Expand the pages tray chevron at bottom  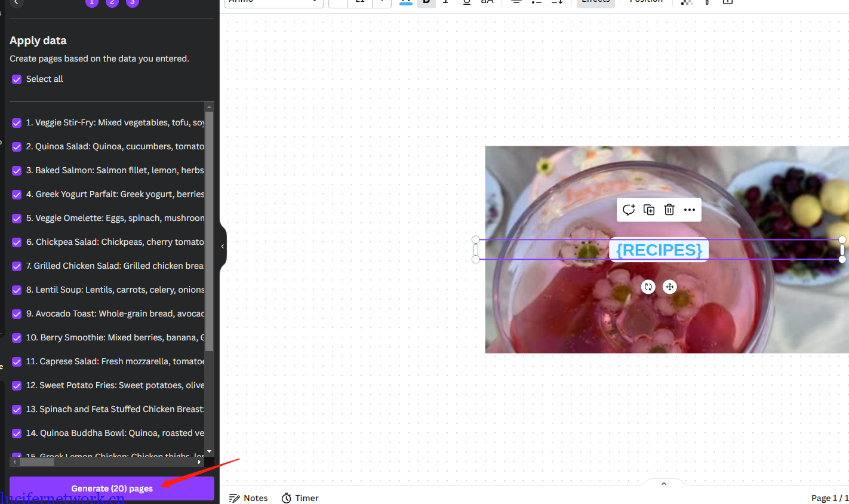[x=664, y=484]
